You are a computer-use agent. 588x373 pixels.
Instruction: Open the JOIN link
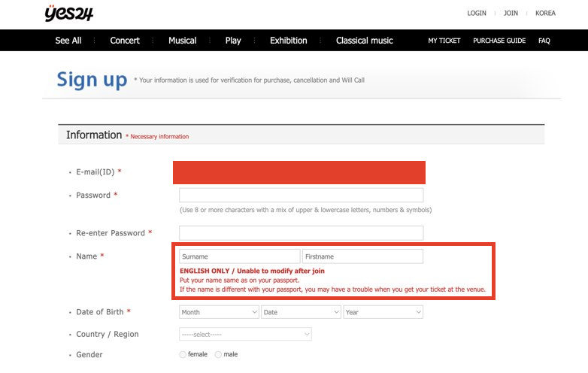[x=511, y=13]
